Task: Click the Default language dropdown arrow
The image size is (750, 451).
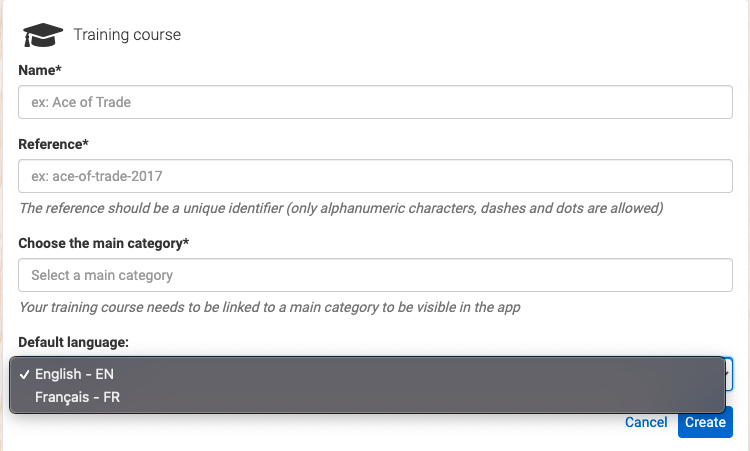Action: [728, 374]
